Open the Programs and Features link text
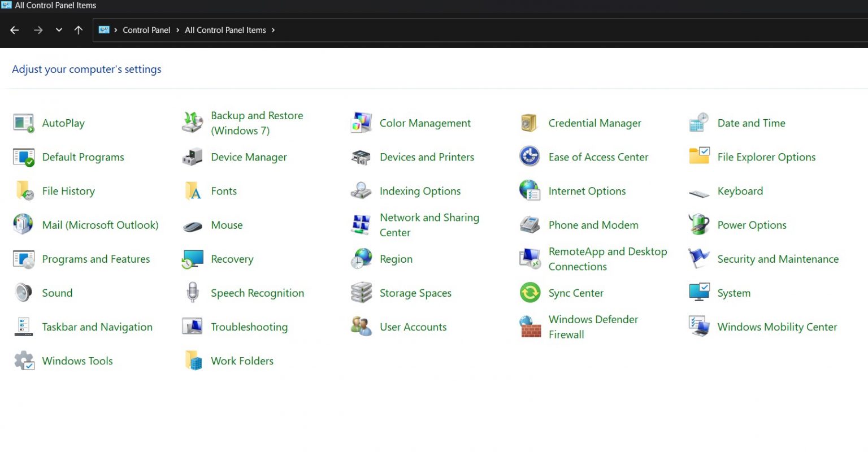The height and width of the screenshot is (452, 868). click(x=96, y=259)
